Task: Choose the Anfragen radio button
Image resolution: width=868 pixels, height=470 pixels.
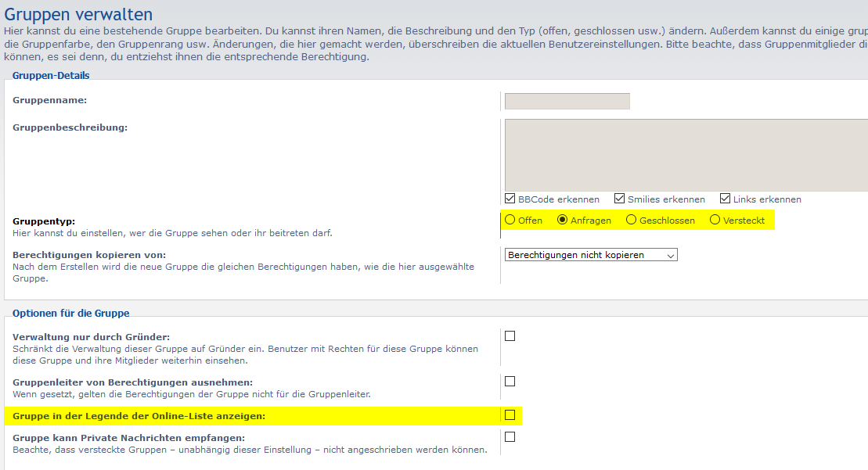Action: click(563, 220)
